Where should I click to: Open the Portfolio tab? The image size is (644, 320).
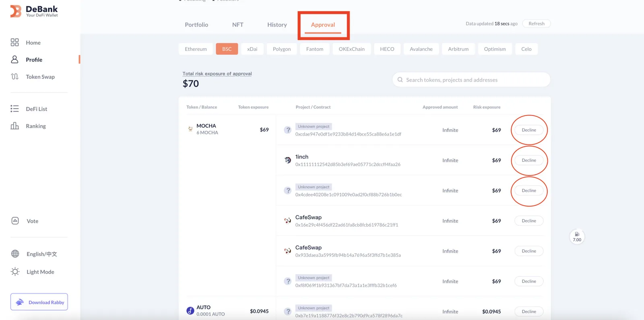click(196, 25)
